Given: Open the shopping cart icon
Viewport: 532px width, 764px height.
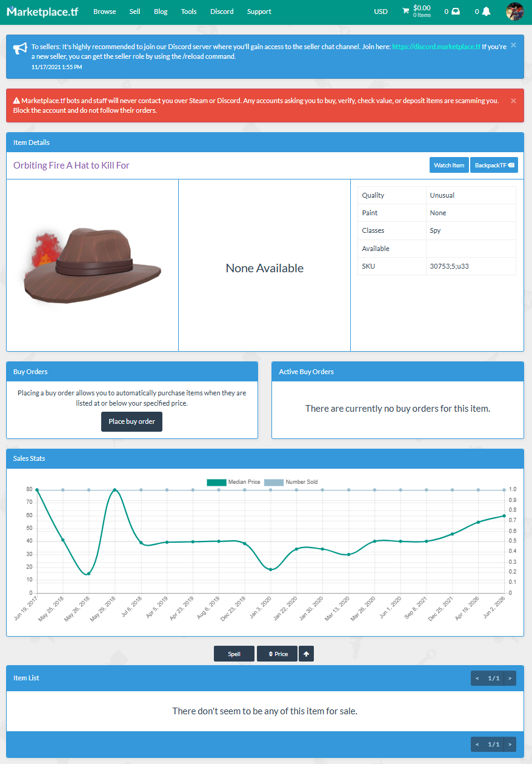Looking at the screenshot, I should [406, 12].
